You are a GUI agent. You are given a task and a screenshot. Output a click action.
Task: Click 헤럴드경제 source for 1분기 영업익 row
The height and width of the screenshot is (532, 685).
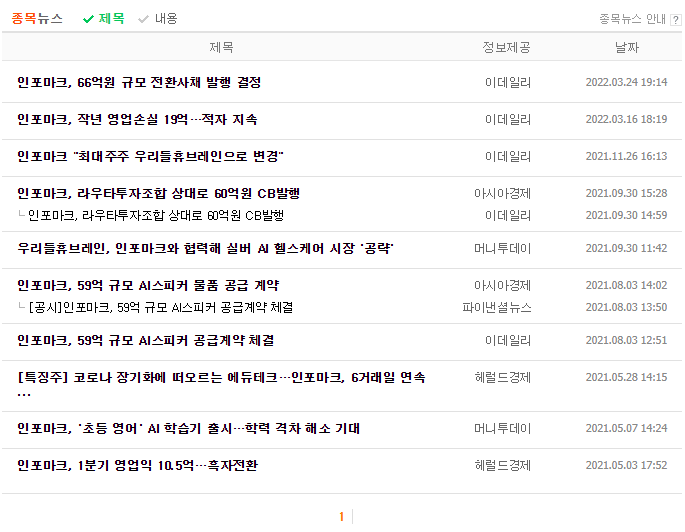tap(503, 466)
